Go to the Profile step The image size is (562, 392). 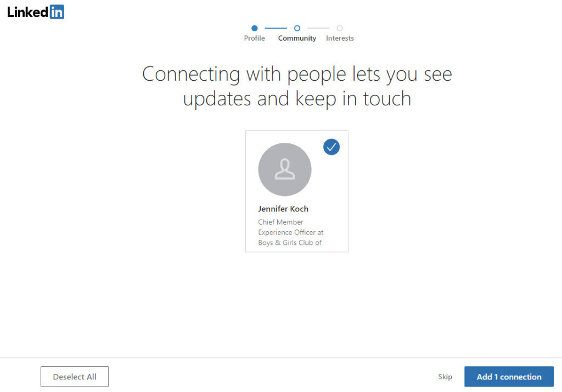254,38
